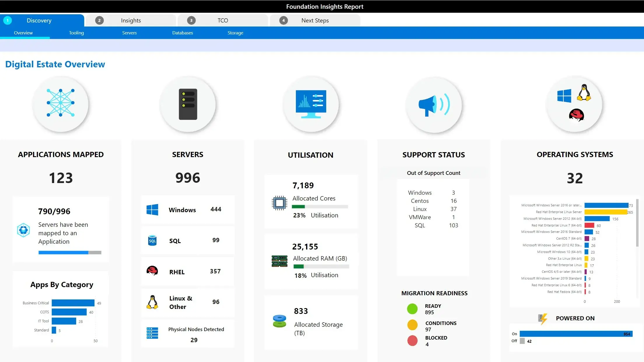Select the Powered Off bar showing 42
Viewport: 644px width, 362px height.
tap(522, 341)
